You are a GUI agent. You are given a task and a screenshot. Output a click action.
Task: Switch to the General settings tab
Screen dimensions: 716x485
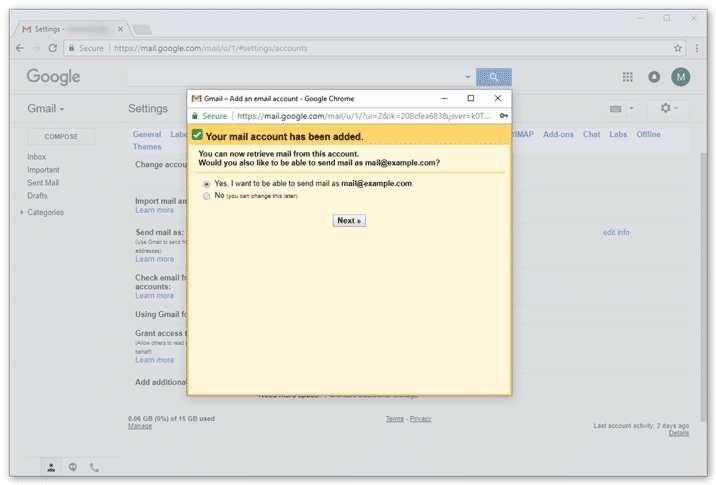pos(147,134)
